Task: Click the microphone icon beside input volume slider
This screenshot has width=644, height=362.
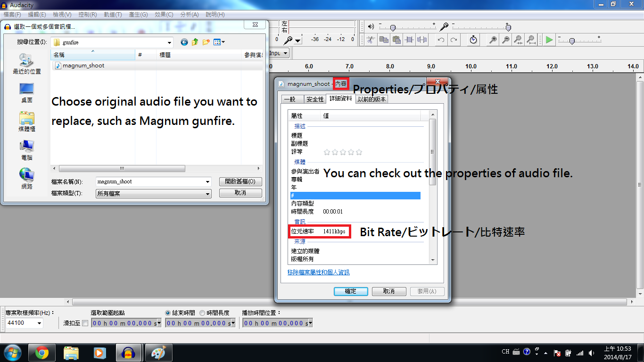Action: pos(444,27)
